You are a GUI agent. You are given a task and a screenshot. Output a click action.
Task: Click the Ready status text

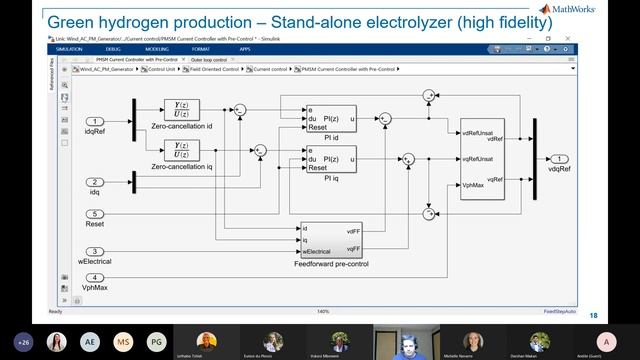tap(56, 311)
